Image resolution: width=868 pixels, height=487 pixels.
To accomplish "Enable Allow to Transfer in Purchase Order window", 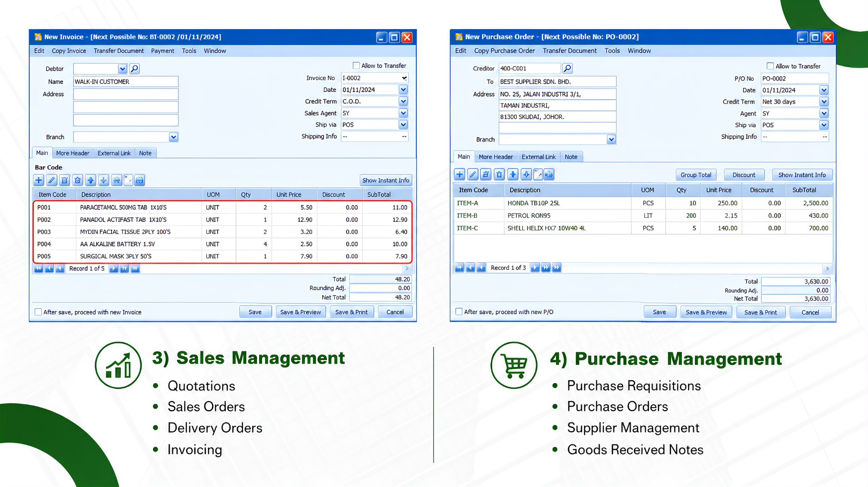I will coord(770,66).
